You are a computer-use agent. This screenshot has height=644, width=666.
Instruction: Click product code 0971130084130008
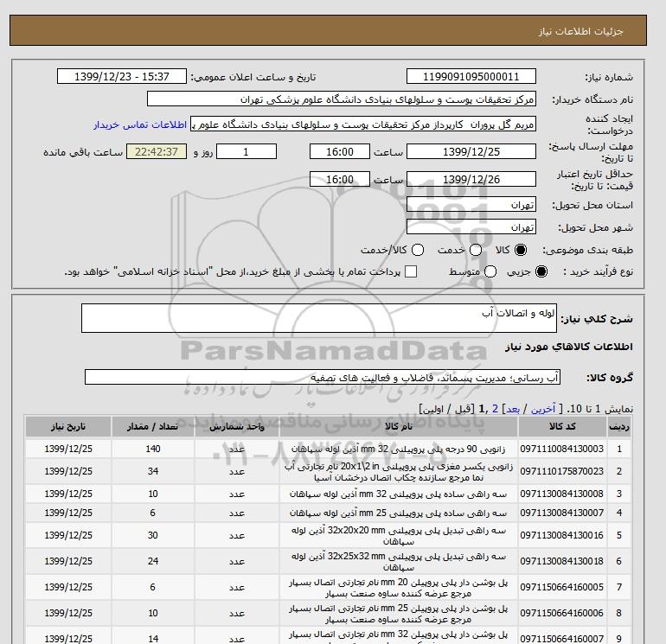[562, 494]
